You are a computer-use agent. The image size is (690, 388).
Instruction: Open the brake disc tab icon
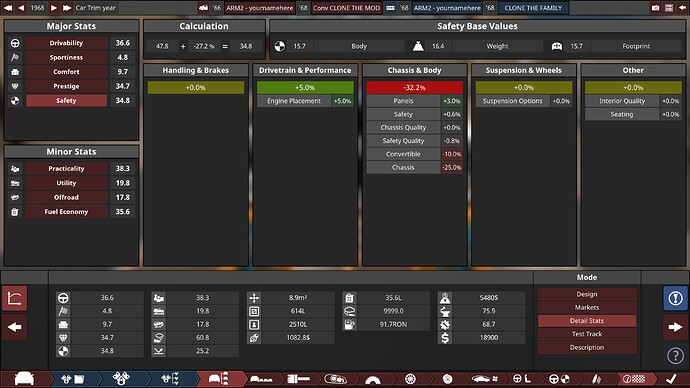click(x=448, y=379)
